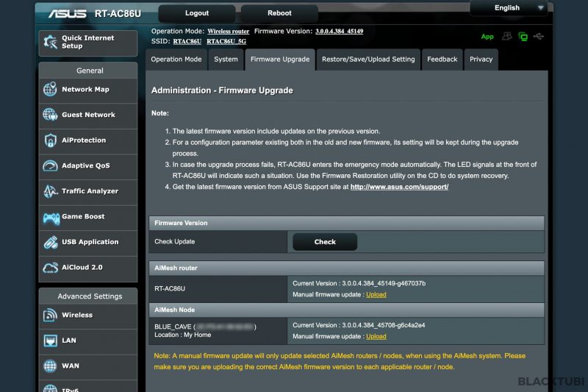Click the firmware version 3.0.0.4.384_45149 link

tap(339, 31)
